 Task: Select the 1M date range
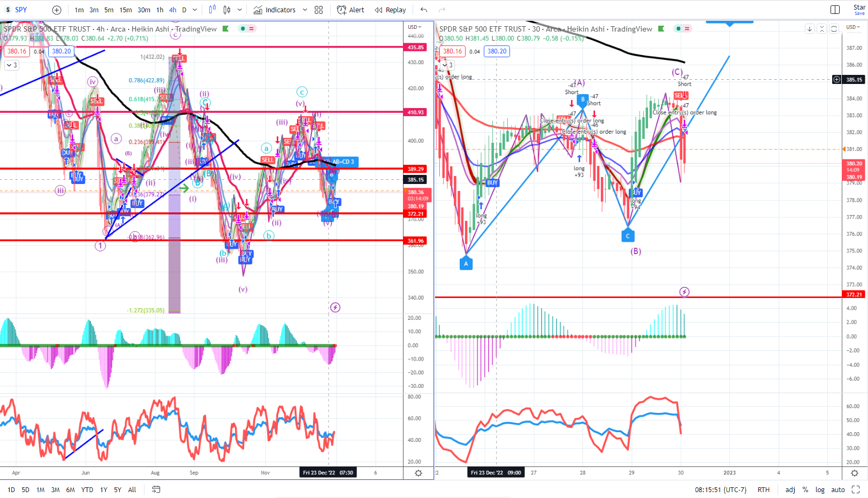point(41,489)
